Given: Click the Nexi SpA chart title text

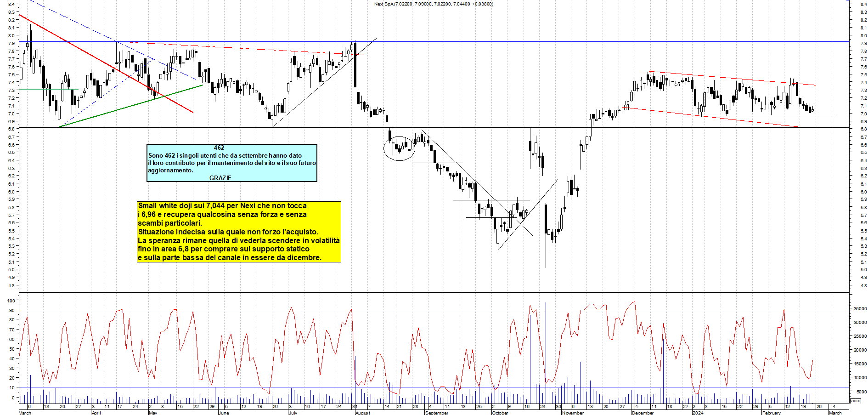Looking at the screenshot, I should point(434,4).
